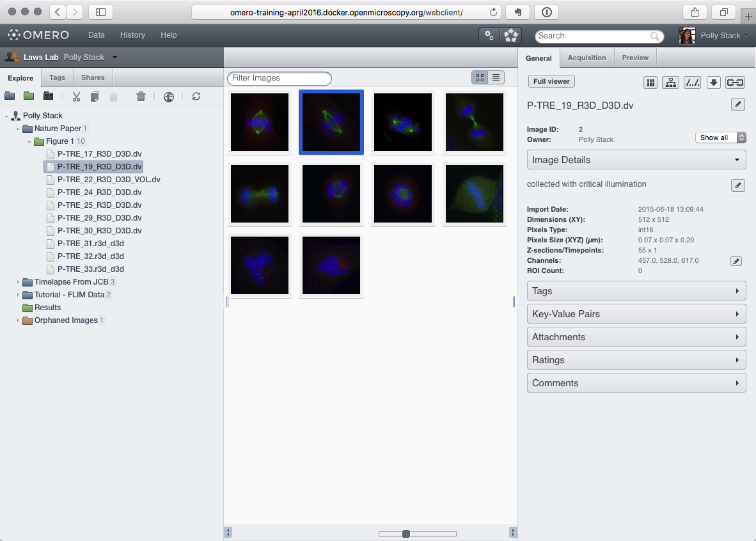Click the scripts icon near the search bar
The width and height of the screenshot is (756, 541).
(489, 36)
